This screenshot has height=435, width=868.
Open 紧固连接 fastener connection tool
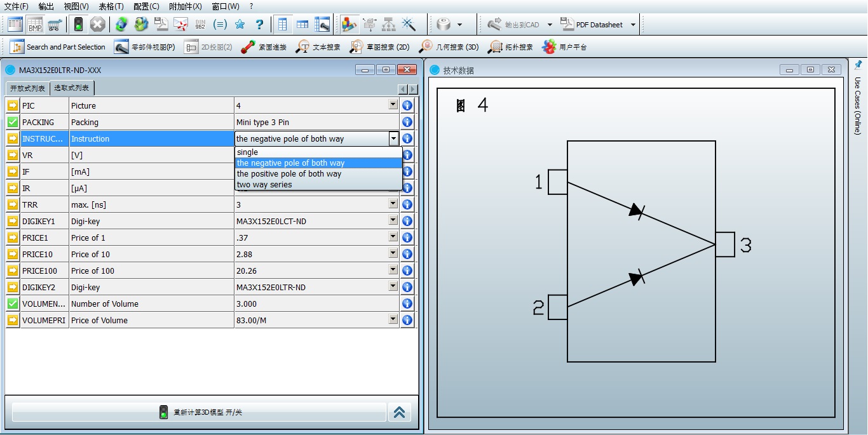coord(264,47)
